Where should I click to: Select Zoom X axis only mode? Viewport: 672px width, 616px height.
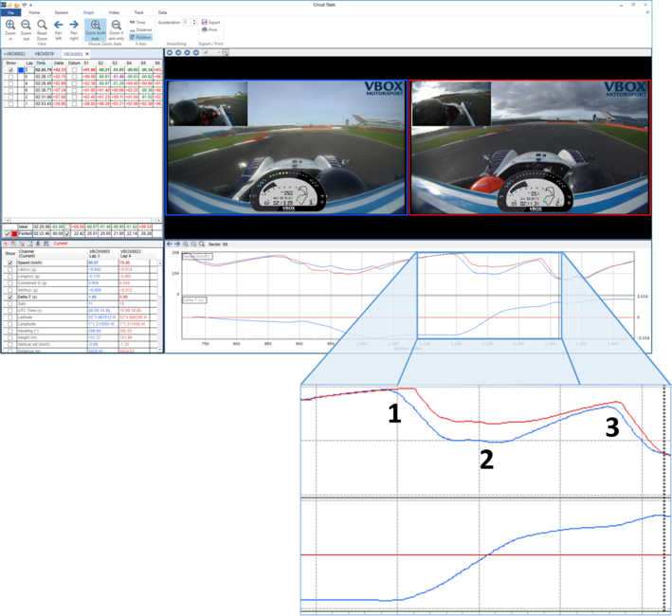(x=116, y=29)
